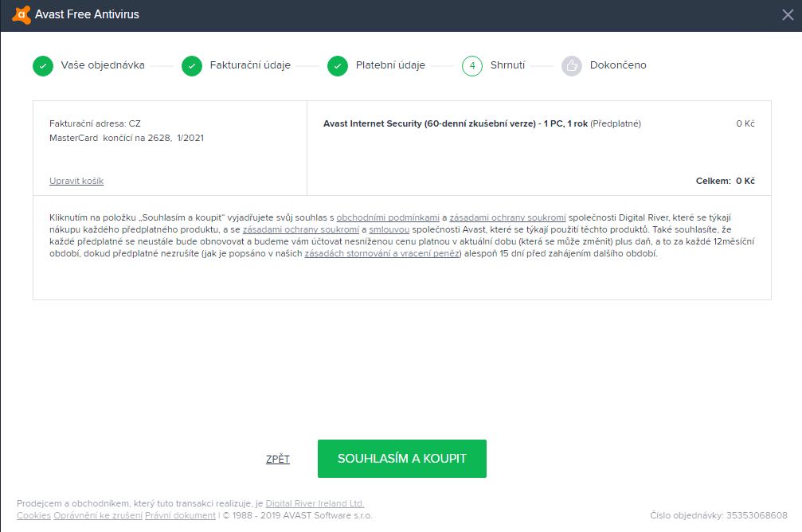Open the Cookies footer link
The image size is (802, 532).
tap(33, 515)
